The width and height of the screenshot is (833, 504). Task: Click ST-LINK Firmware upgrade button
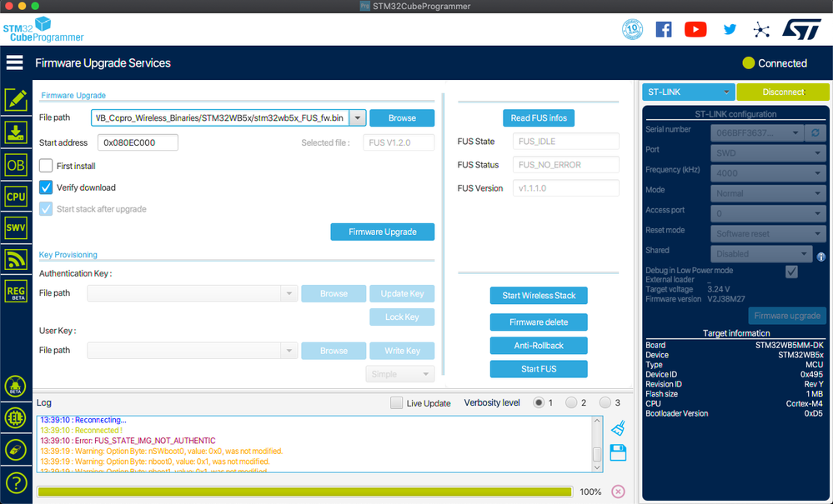pos(787,316)
